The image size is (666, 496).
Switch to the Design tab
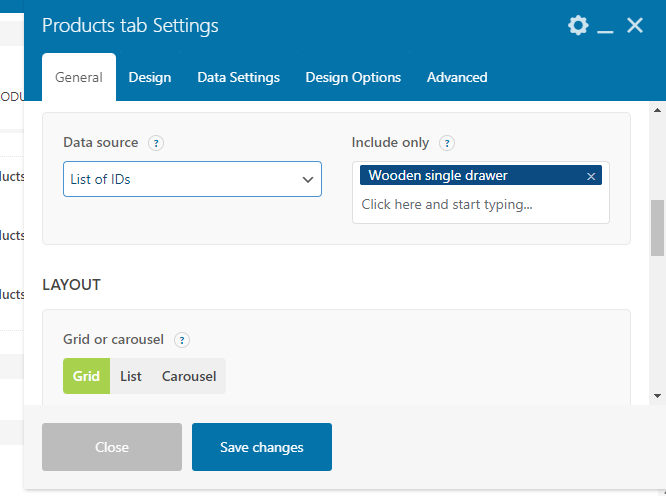[150, 77]
